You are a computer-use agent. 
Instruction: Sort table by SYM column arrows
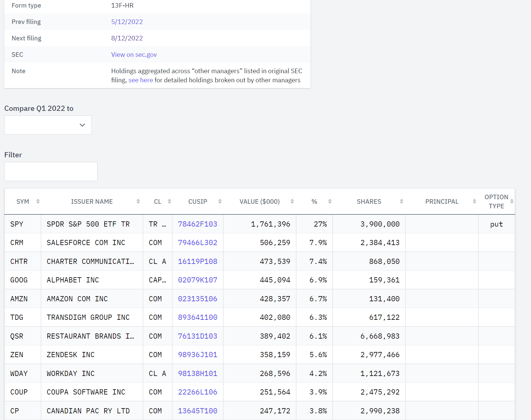38,201
